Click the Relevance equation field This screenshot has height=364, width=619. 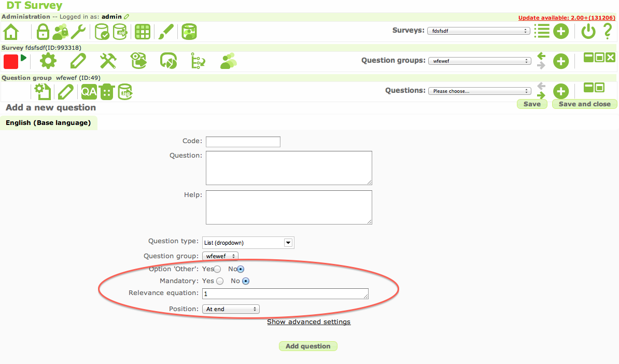(x=286, y=293)
